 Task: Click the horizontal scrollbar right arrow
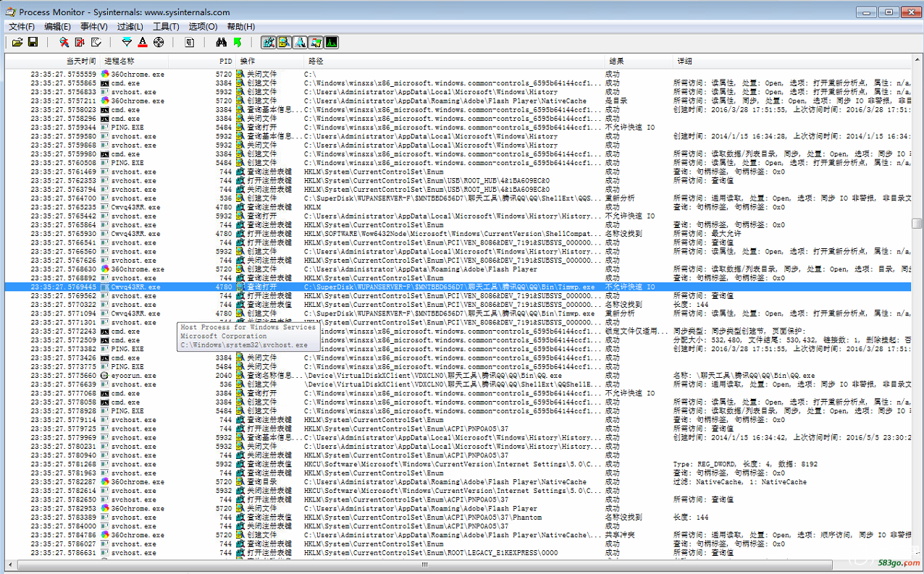(x=904, y=565)
